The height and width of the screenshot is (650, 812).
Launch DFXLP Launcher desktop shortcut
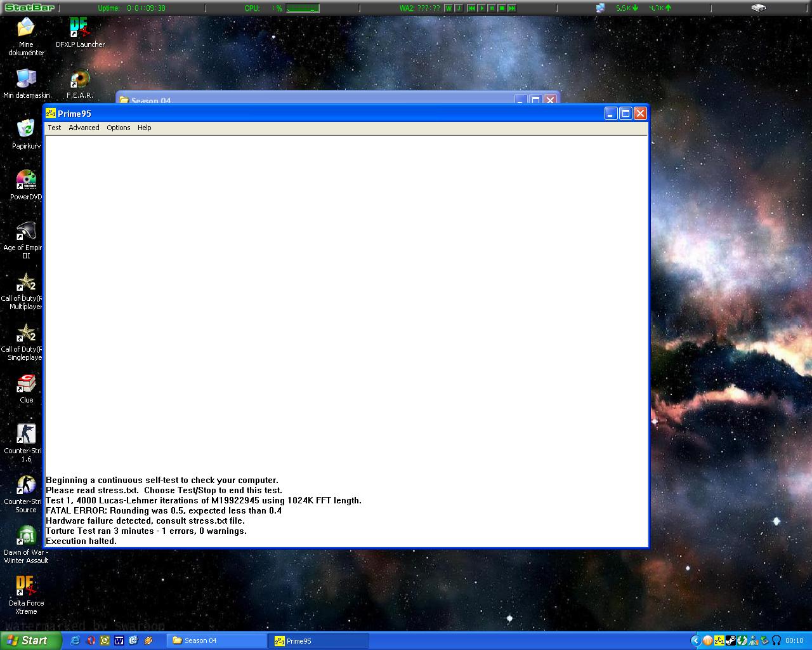point(80,32)
